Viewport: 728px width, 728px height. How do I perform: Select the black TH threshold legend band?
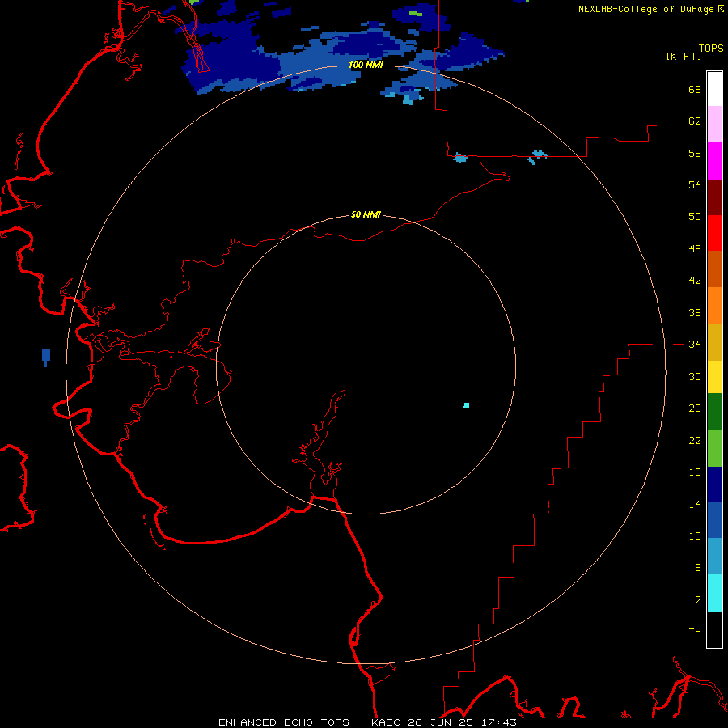pos(714,629)
